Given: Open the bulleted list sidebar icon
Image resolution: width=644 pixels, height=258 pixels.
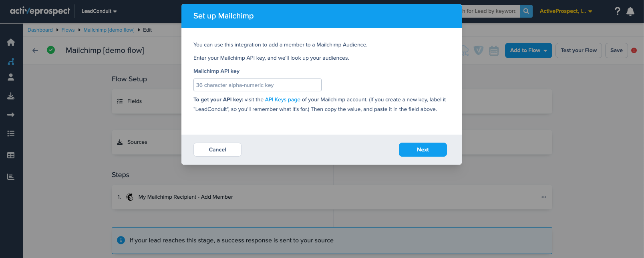Looking at the screenshot, I should tap(11, 133).
